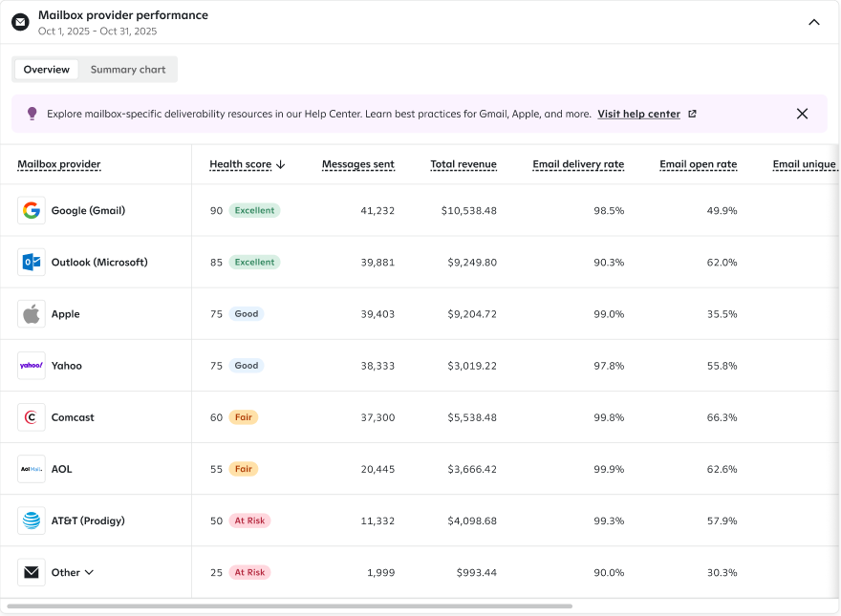Viewport: 841px width, 616px height.
Task: Select the Yahoo provider name
Action: tap(67, 366)
